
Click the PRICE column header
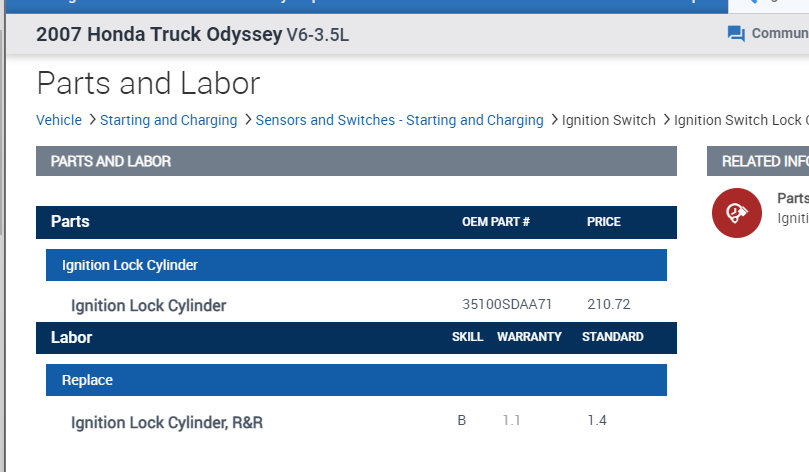coord(603,222)
